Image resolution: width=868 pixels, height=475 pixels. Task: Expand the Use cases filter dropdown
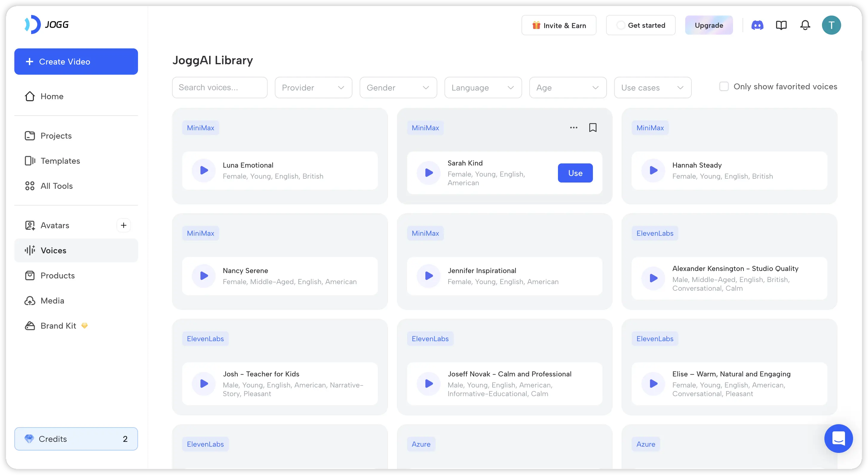coord(653,88)
